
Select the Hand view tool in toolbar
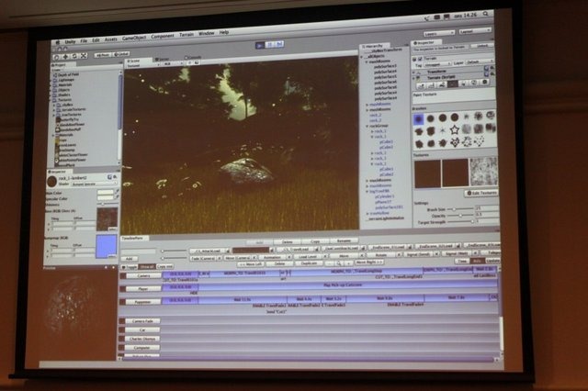click(x=57, y=57)
